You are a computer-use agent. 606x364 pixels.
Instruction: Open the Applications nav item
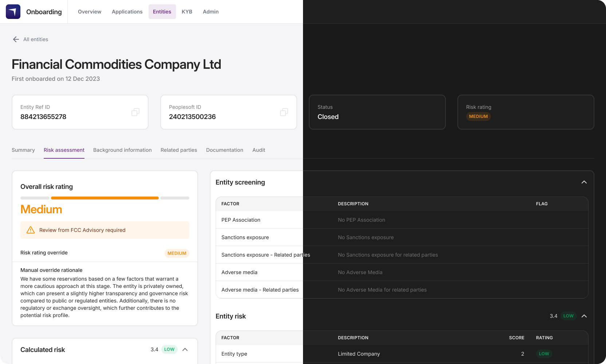[127, 12]
